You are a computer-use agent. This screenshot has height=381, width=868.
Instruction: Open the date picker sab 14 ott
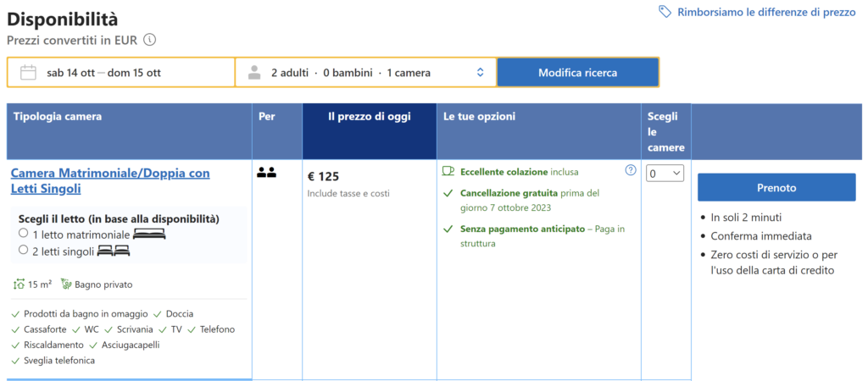click(103, 73)
